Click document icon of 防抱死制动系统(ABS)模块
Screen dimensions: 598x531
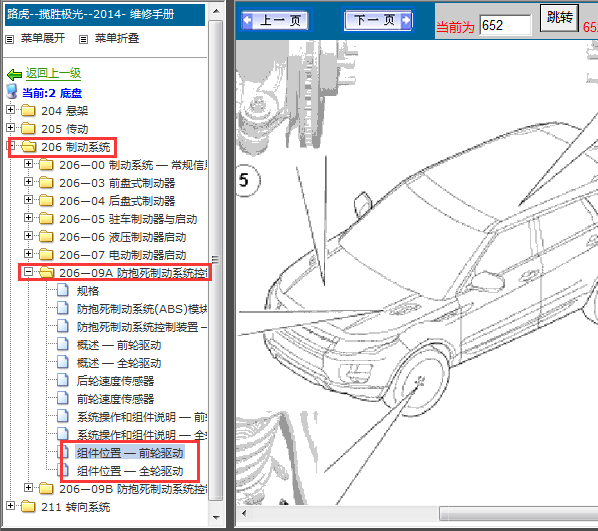[x=63, y=308]
